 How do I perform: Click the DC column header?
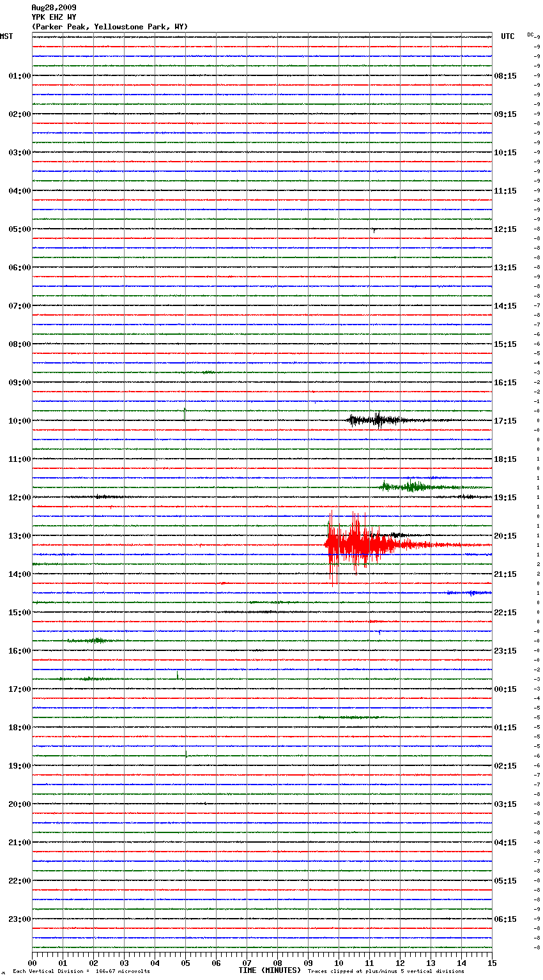[x=530, y=34]
